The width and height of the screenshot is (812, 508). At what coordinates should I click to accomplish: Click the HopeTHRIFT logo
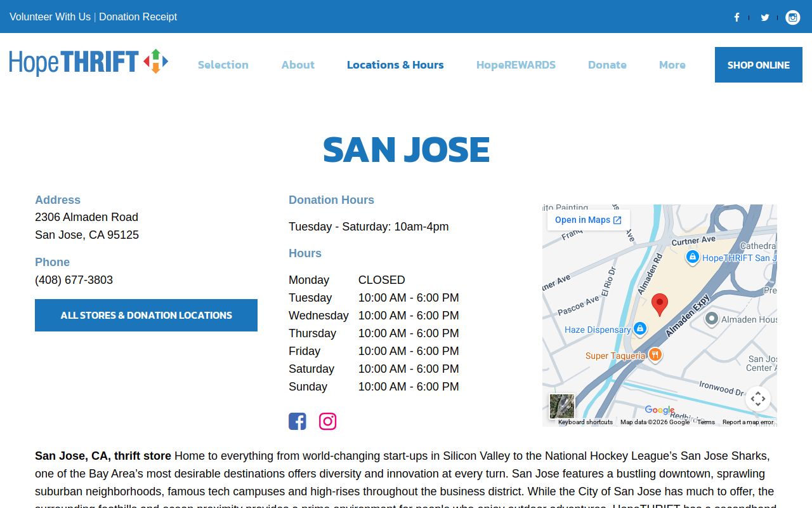click(89, 62)
